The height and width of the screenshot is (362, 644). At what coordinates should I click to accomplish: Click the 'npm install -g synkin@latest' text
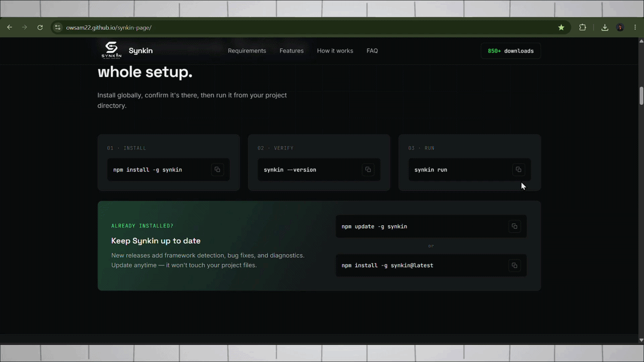[x=387, y=265]
